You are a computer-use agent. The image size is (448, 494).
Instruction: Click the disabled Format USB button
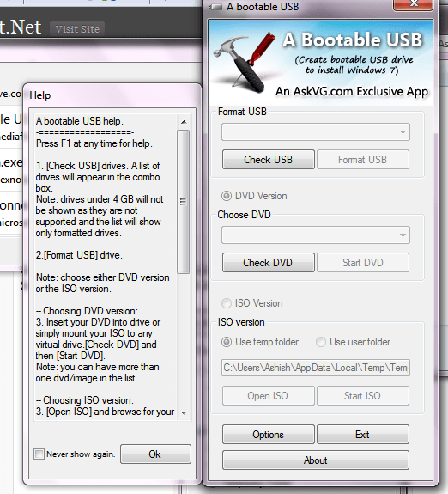pos(363,160)
